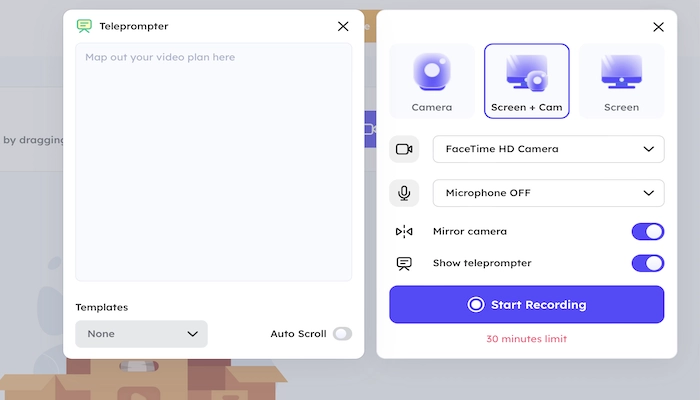Image resolution: width=700 pixels, height=400 pixels.
Task: Close the recording settings panel
Action: pyautogui.click(x=657, y=28)
